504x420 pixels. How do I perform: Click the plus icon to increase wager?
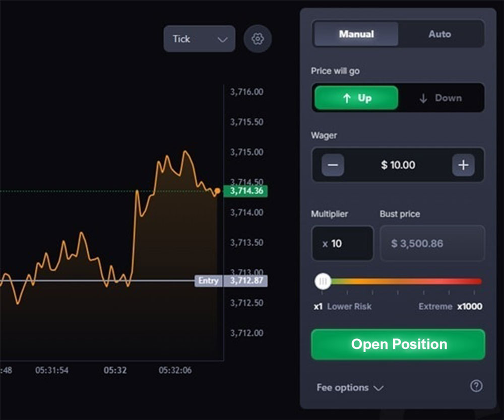coord(463,165)
